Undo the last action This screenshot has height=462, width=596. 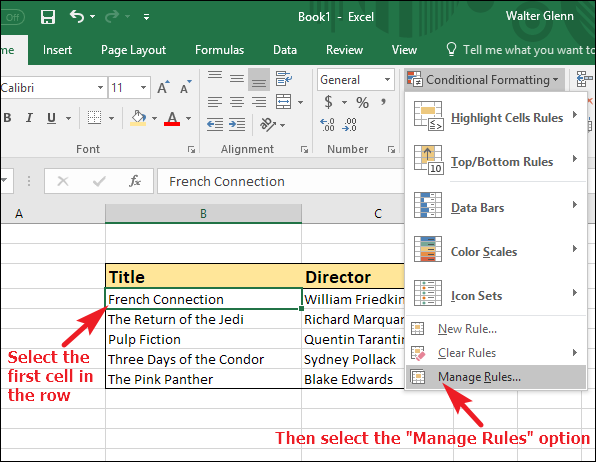click(77, 16)
